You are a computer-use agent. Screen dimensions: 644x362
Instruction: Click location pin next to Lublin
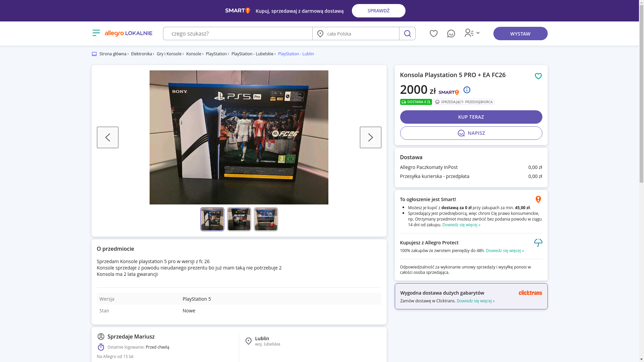(x=248, y=341)
